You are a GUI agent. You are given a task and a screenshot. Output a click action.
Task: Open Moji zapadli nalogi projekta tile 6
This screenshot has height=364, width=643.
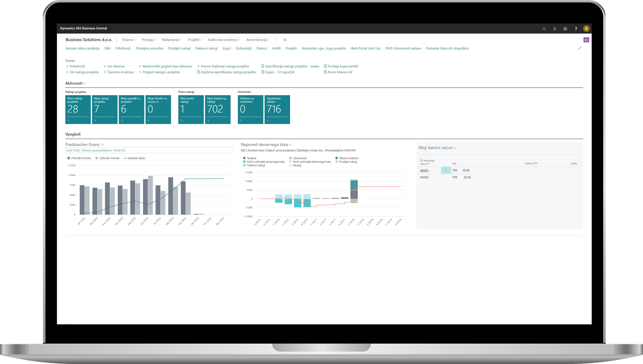tap(131, 109)
